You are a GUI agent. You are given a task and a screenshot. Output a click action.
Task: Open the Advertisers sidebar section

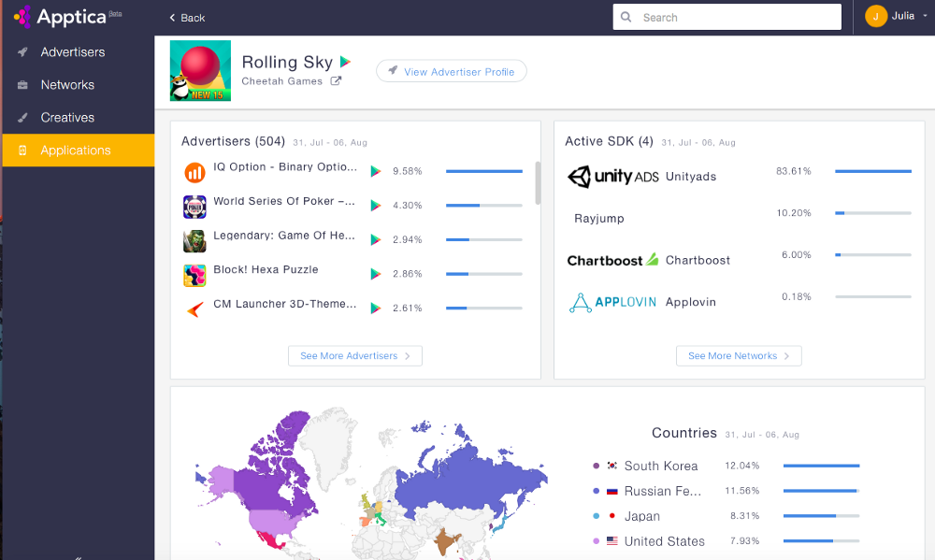point(79,51)
